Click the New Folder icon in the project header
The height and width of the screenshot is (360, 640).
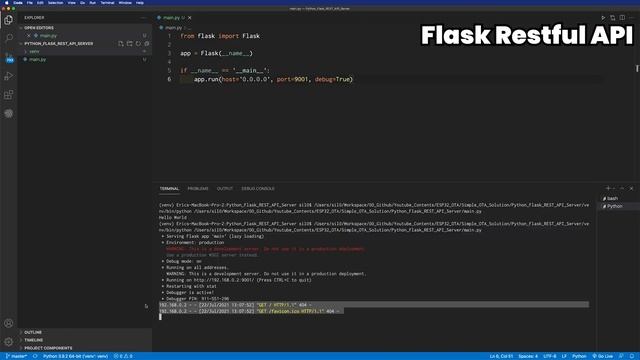coord(129,44)
